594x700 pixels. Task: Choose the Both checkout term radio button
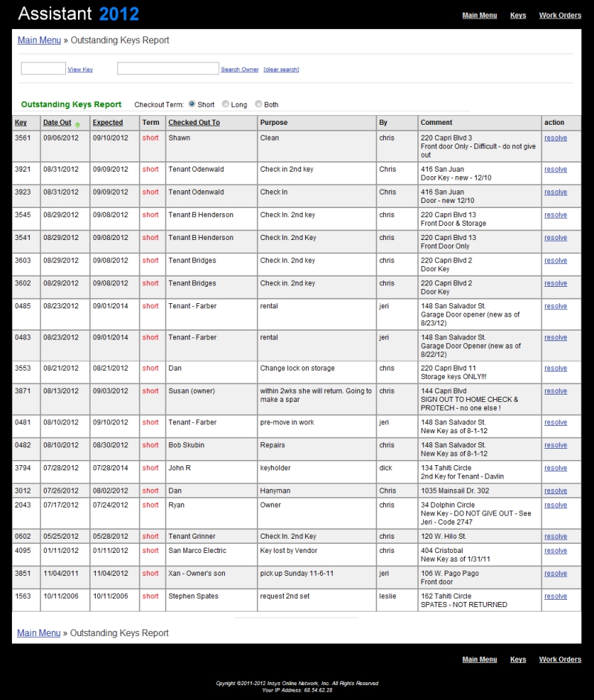tap(258, 105)
